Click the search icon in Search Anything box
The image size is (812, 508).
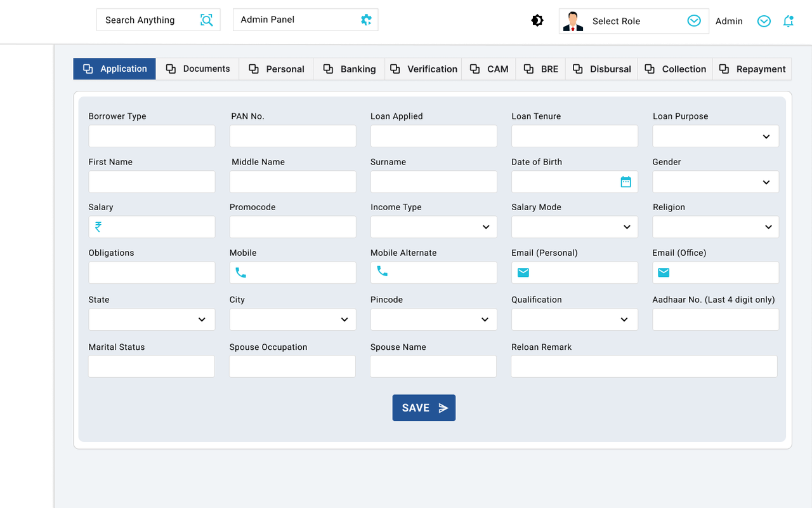207,20
